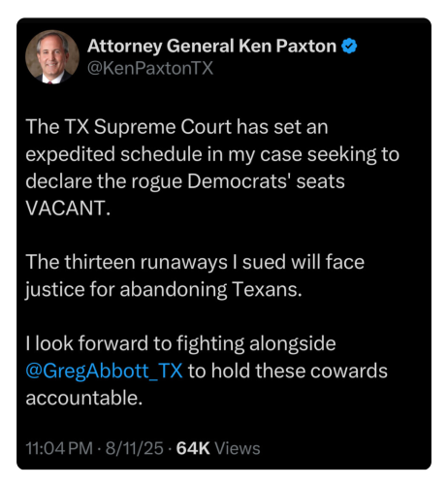Click the blue verified checkmark badge
Image resolution: width=448 pixels, height=485 pixels.
tap(349, 46)
